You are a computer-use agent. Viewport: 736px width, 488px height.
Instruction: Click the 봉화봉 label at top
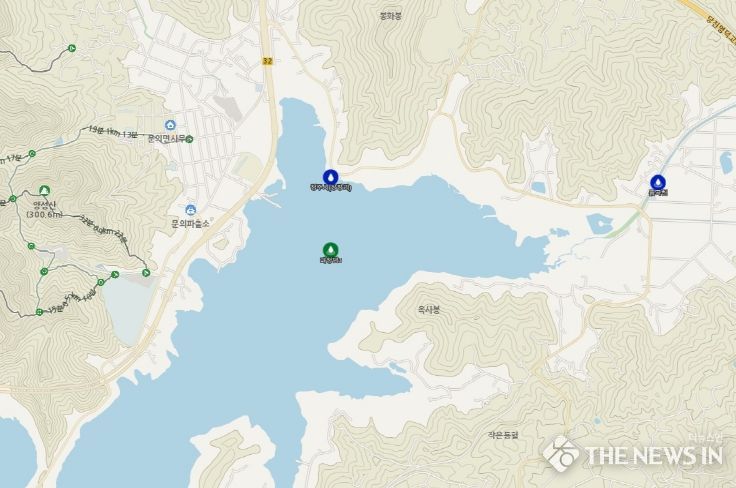[x=391, y=16]
